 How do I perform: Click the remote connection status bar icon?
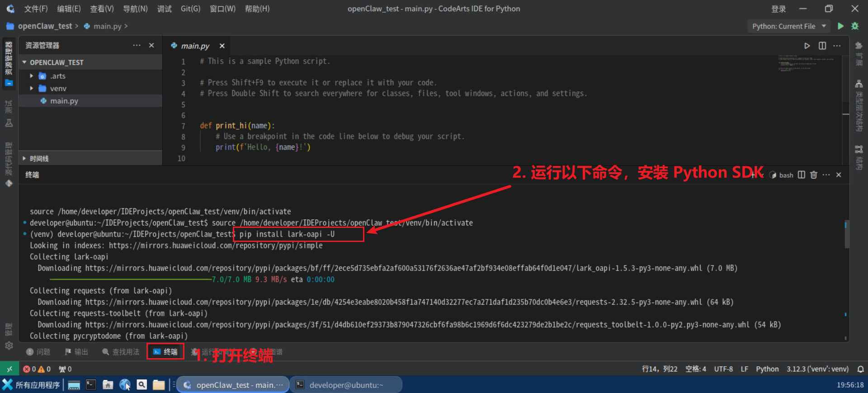tap(9, 369)
